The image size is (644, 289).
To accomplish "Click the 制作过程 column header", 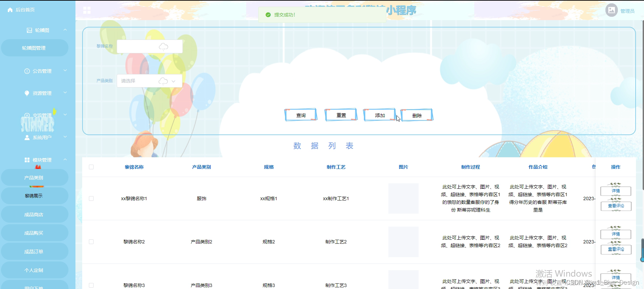I will [471, 167].
